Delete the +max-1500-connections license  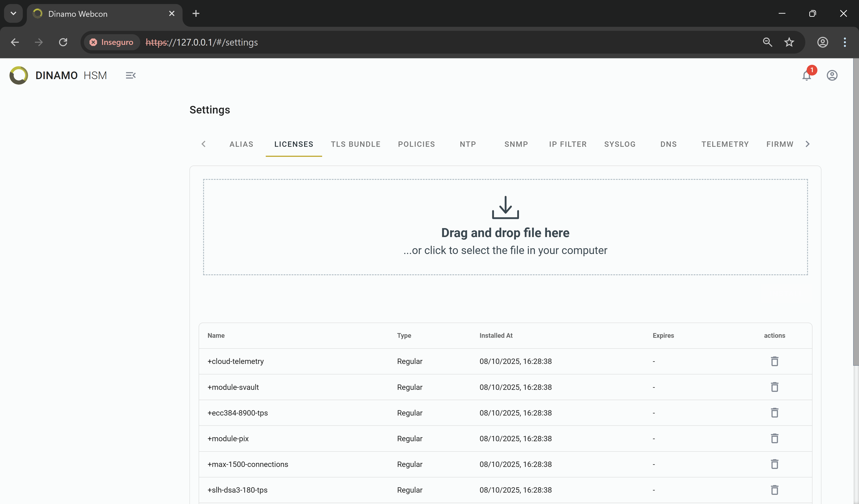point(774,464)
